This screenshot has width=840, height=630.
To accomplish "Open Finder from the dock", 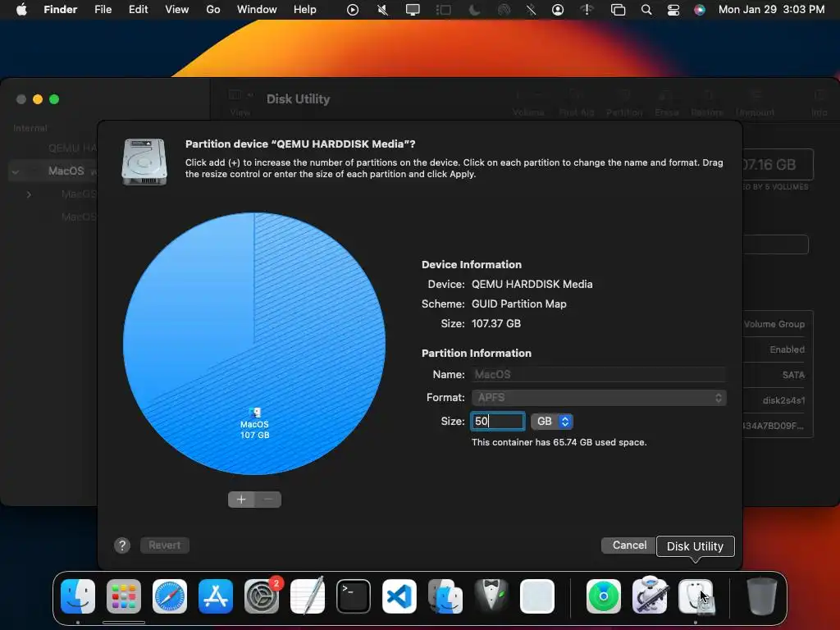I will pyautogui.click(x=78, y=596).
